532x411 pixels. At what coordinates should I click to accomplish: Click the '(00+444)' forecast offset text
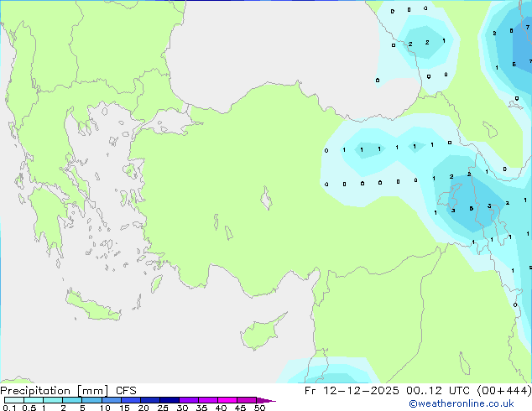(504, 391)
